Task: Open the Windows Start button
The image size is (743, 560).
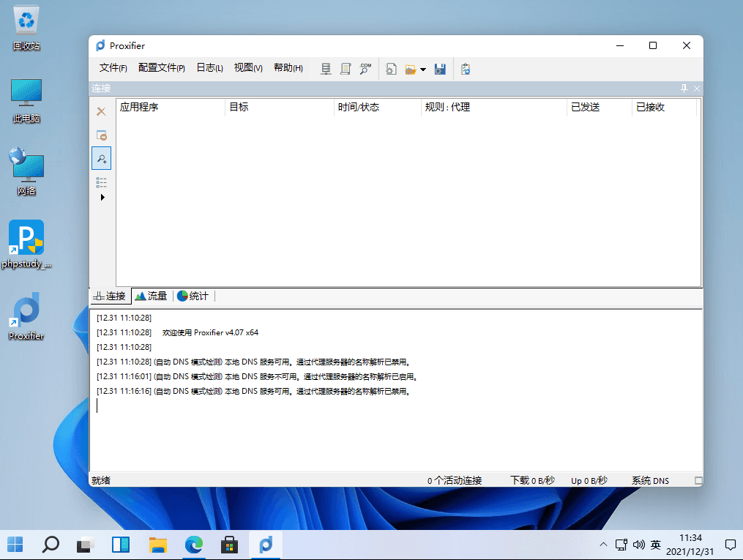Action: tap(15, 545)
